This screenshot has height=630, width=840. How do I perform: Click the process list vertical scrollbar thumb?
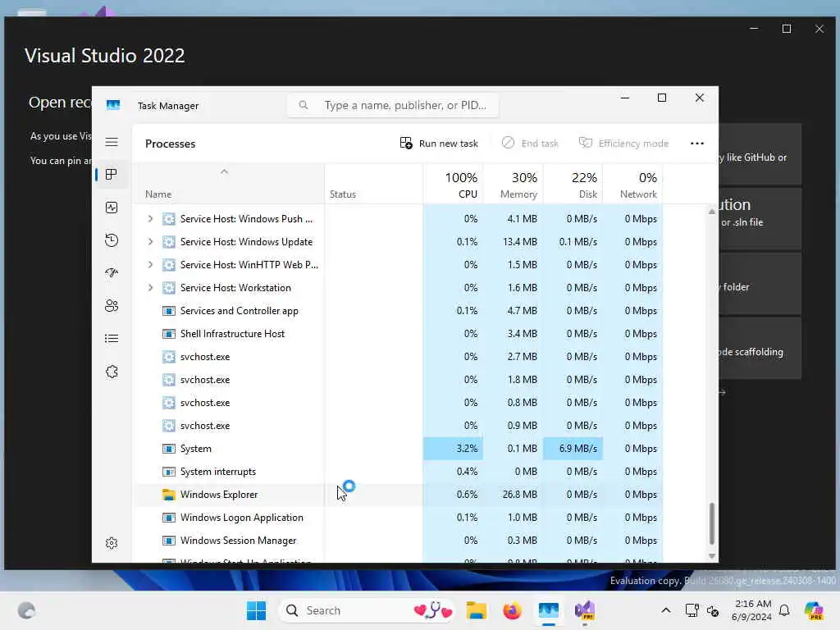[712, 523]
